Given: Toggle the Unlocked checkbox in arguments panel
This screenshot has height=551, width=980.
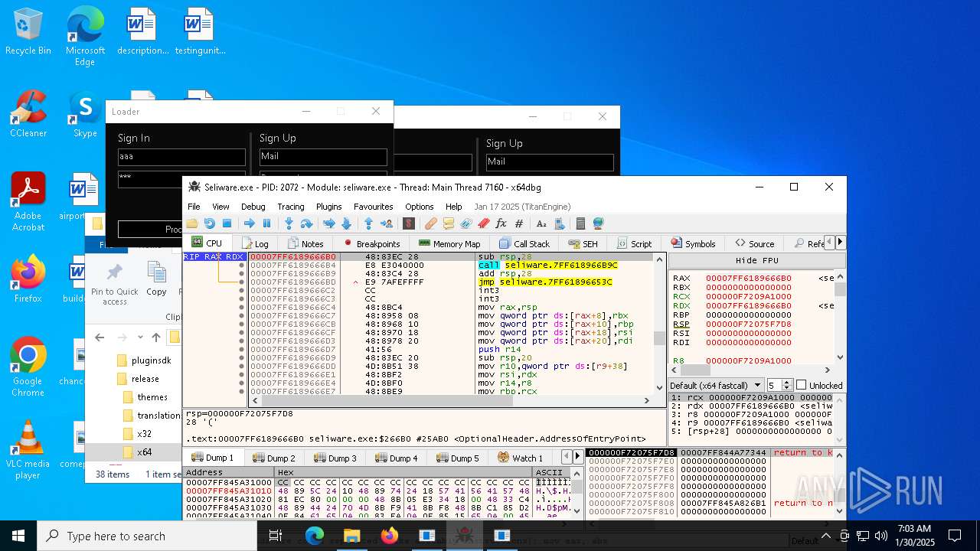Looking at the screenshot, I should pos(801,385).
